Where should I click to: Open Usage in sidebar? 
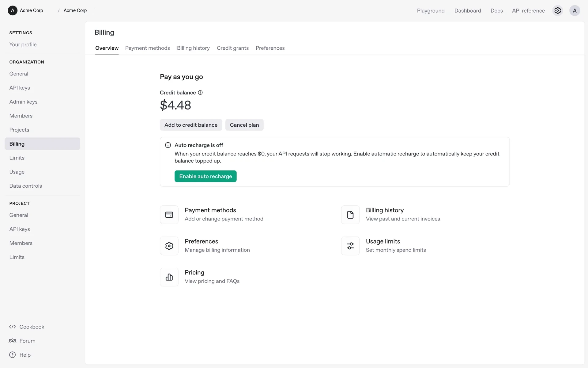click(x=42, y=172)
